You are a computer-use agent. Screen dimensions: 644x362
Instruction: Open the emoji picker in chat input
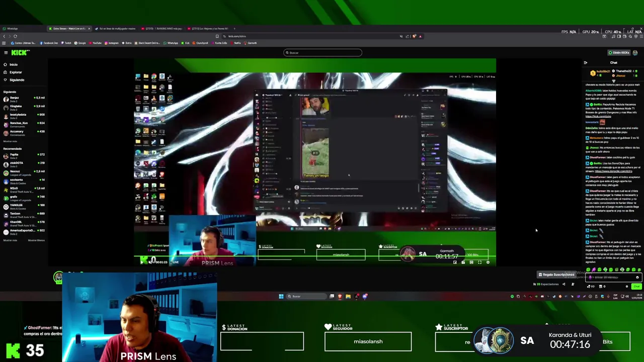(x=637, y=277)
